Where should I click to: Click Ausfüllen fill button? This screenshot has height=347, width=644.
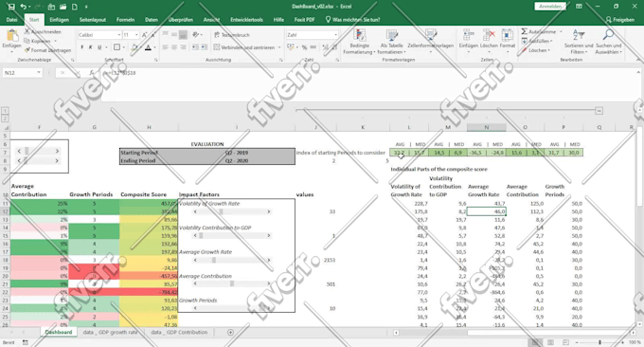[538, 41]
